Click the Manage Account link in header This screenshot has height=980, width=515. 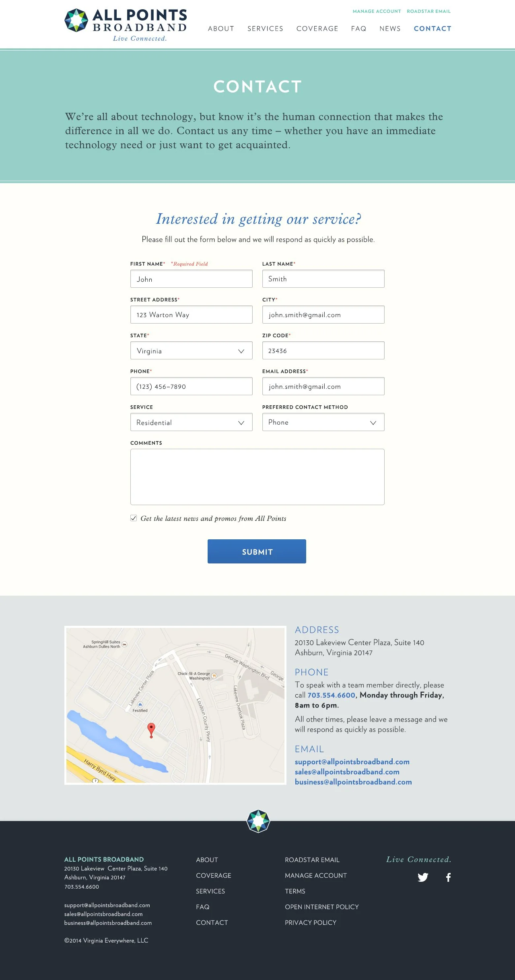pos(377,11)
